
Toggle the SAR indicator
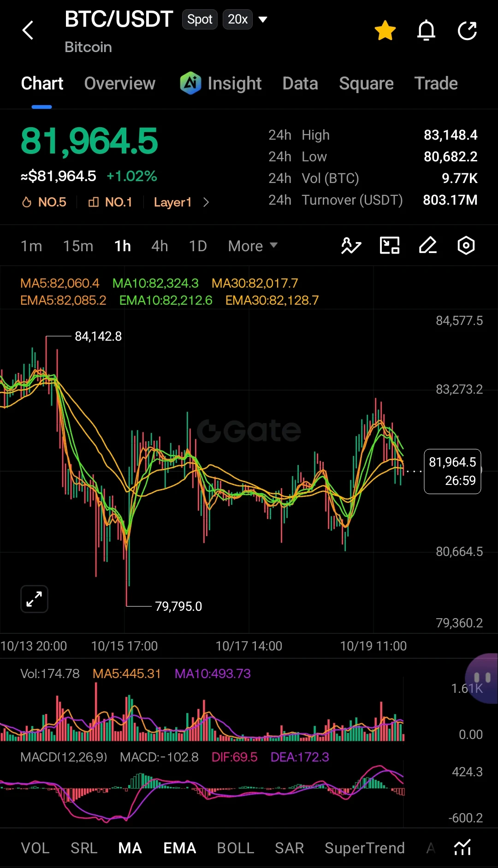[290, 848]
